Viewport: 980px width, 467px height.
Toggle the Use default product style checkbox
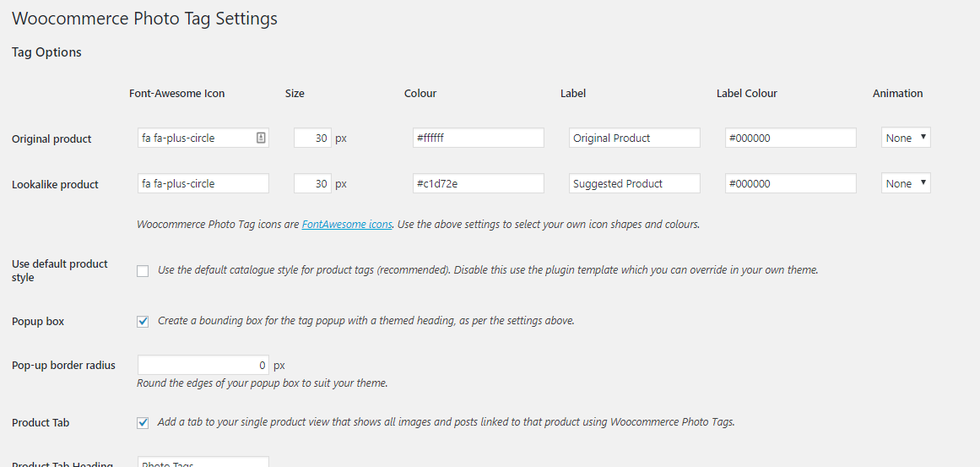tap(143, 271)
